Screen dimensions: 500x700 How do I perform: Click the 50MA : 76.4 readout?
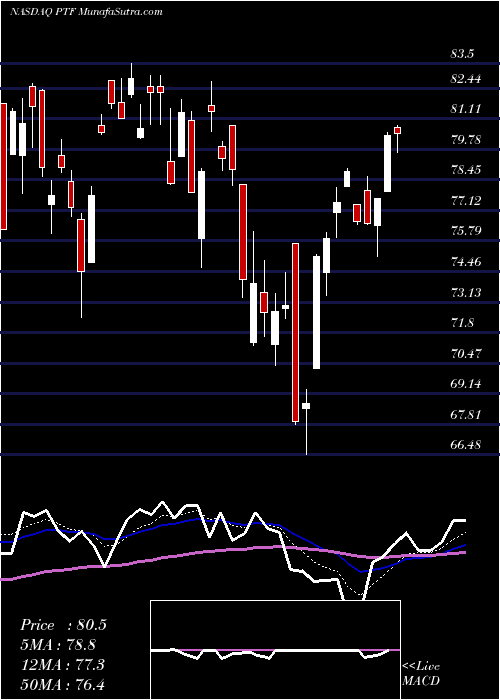[x=62, y=684]
